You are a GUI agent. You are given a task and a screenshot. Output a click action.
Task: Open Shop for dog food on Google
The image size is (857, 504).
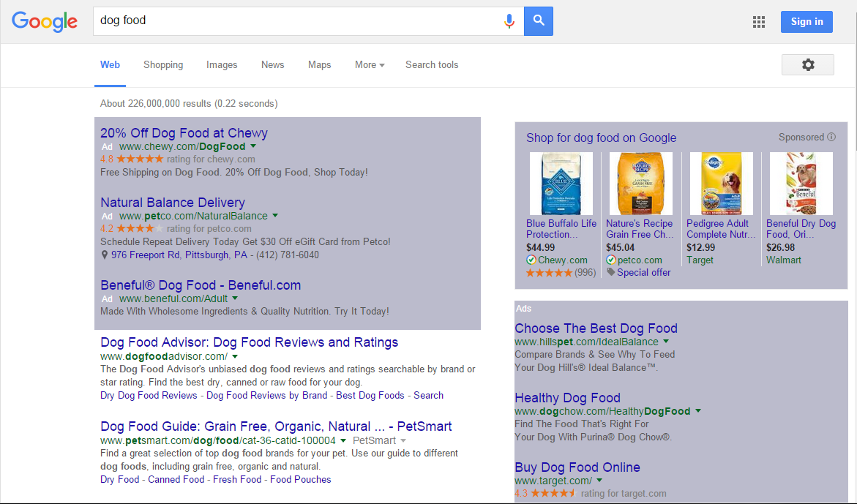point(601,138)
